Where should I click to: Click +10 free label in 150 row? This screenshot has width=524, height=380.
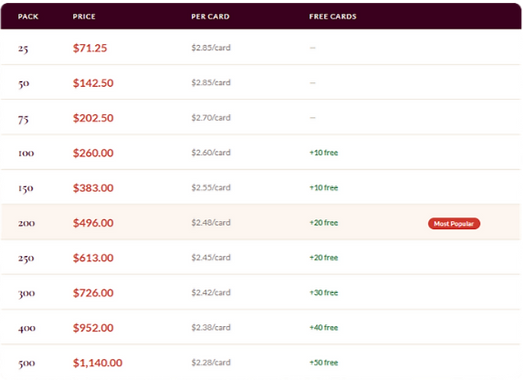[x=323, y=187]
